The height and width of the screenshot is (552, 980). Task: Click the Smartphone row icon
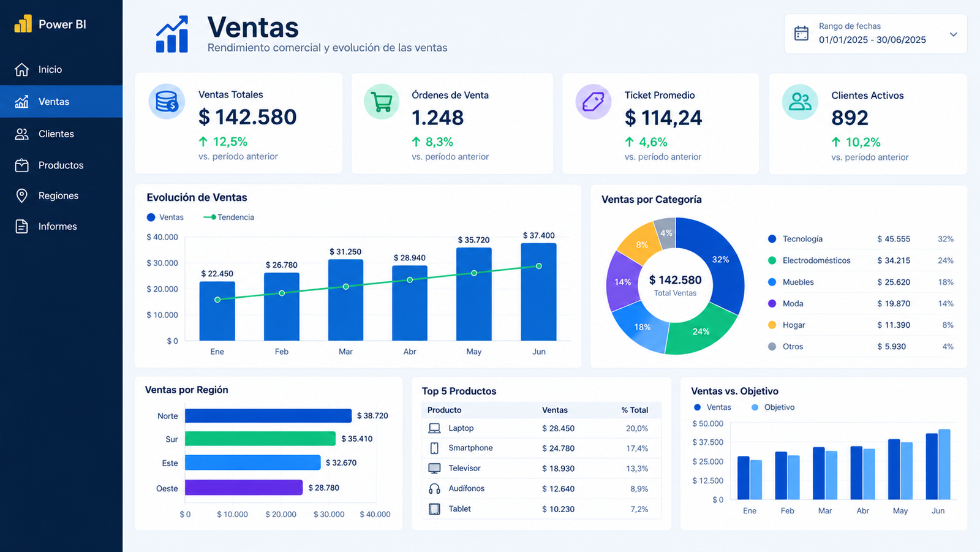(434, 448)
